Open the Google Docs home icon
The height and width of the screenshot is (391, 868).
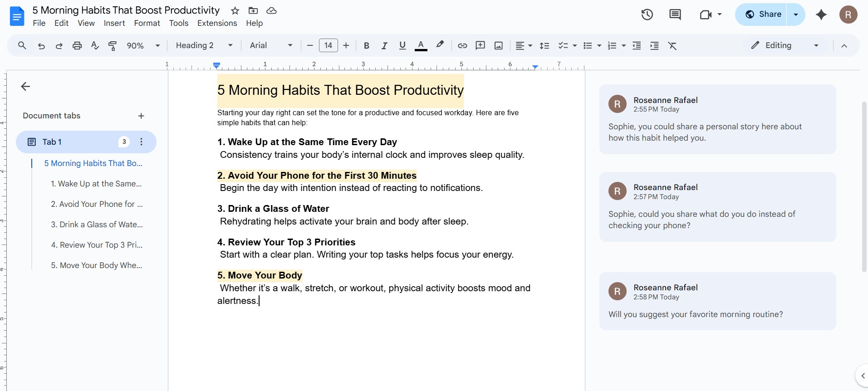tap(17, 16)
